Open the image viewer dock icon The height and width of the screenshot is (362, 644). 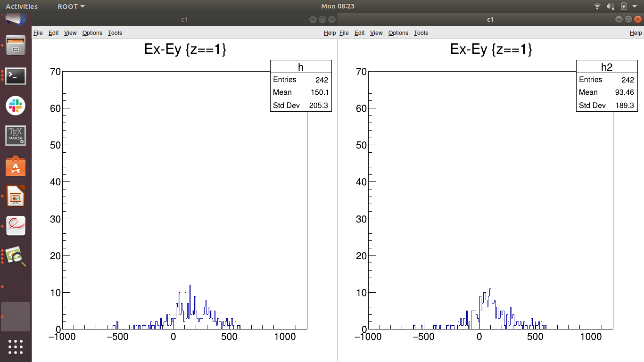coord(16,257)
